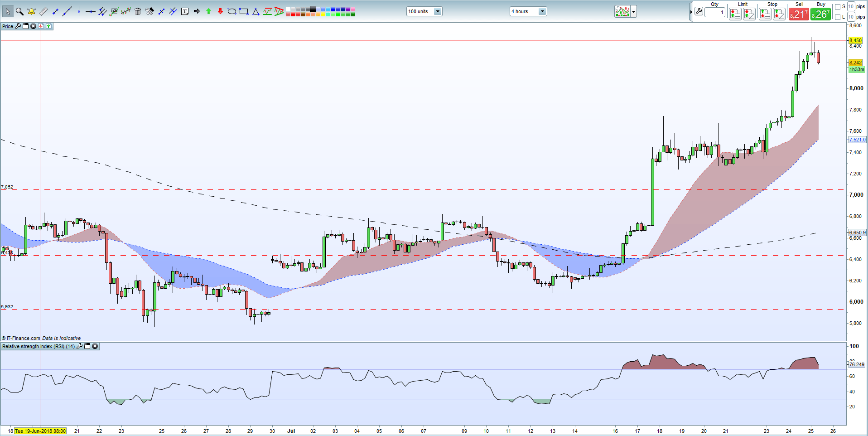Screen dimensions: 868x436
Task: Close the Price panel with X icon
Action: (x=33, y=26)
